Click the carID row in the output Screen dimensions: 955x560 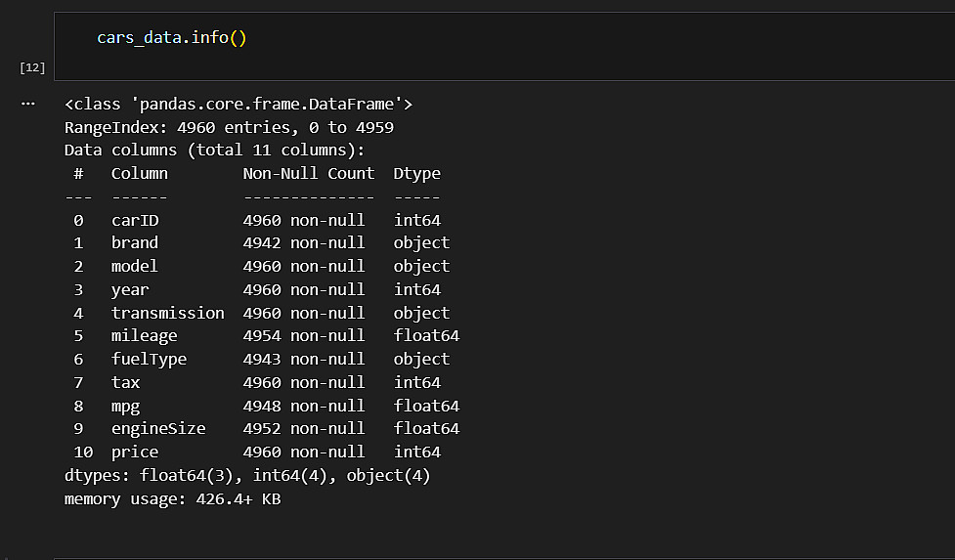click(135, 220)
